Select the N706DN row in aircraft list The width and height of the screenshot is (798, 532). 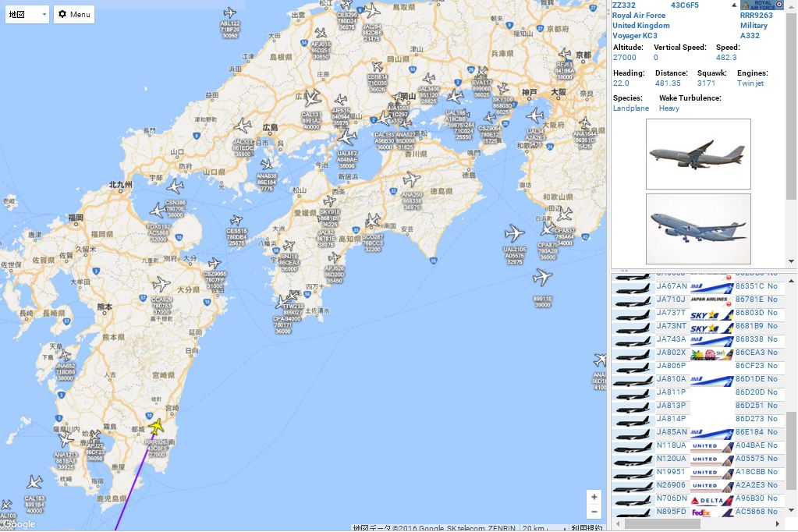[698, 498]
